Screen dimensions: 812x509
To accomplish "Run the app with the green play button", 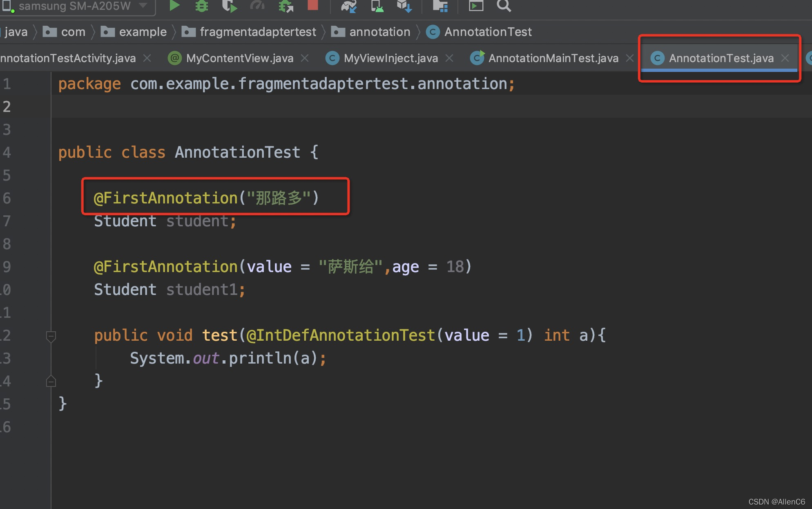I will click(174, 5).
